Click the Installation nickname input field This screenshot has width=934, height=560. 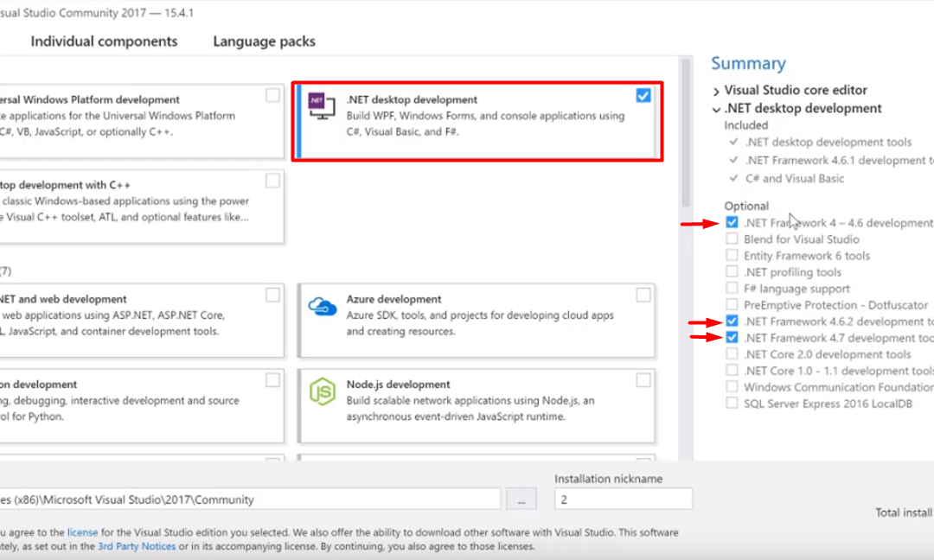[623, 499]
